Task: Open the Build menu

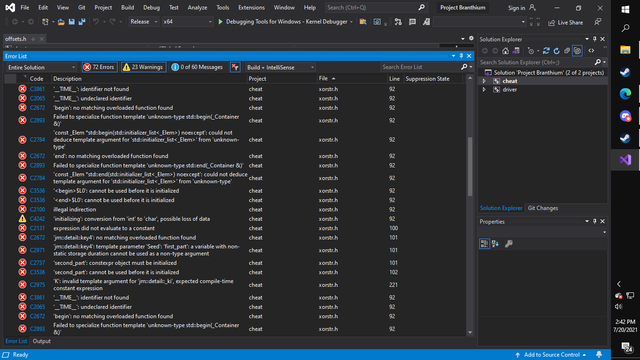Action: tap(127, 7)
